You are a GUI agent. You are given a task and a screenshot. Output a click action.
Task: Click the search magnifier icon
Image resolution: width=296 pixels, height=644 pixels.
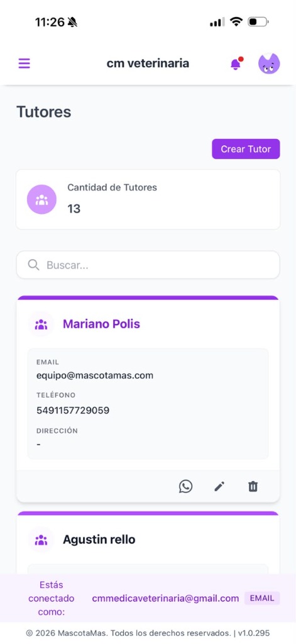pos(34,265)
